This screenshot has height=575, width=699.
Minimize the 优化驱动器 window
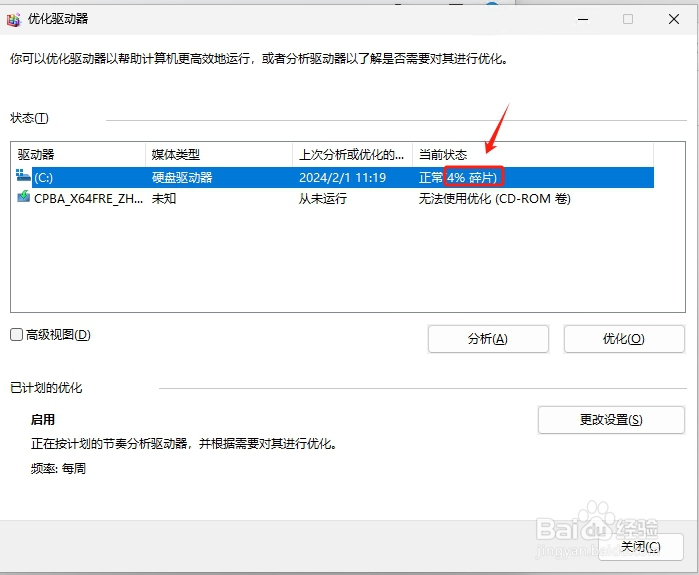click(x=583, y=19)
